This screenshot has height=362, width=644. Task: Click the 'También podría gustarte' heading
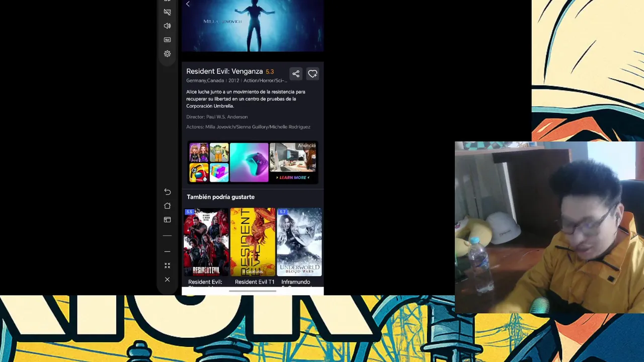coord(220,197)
